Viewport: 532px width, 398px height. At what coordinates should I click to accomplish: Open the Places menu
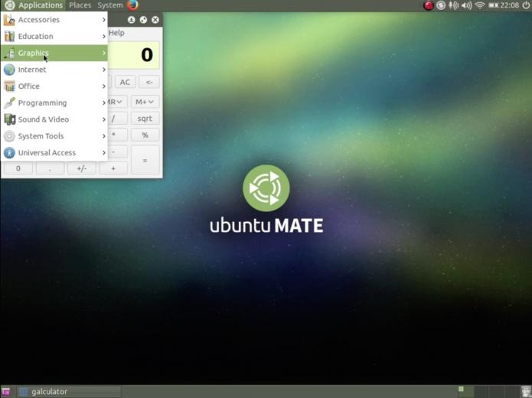[80, 5]
